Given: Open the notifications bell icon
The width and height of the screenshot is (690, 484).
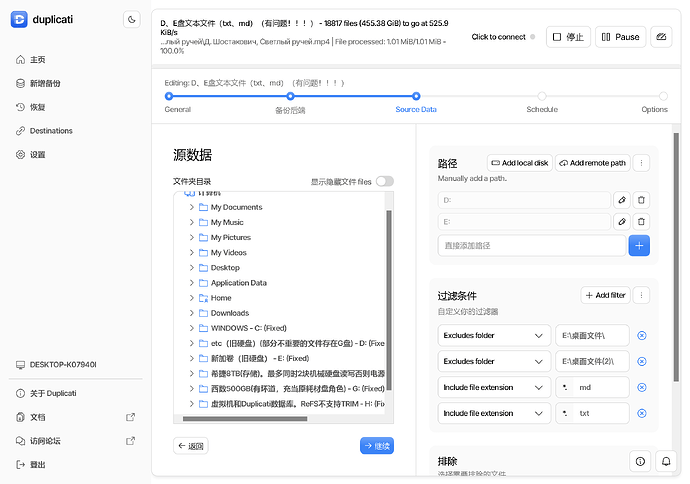Looking at the screenshot, I should (x=666, y=461).
